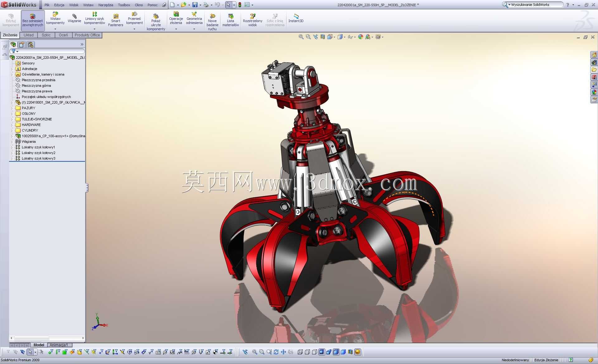
Task: Click the Pan icon in bottom toolbar
Action: coord(283,352)
